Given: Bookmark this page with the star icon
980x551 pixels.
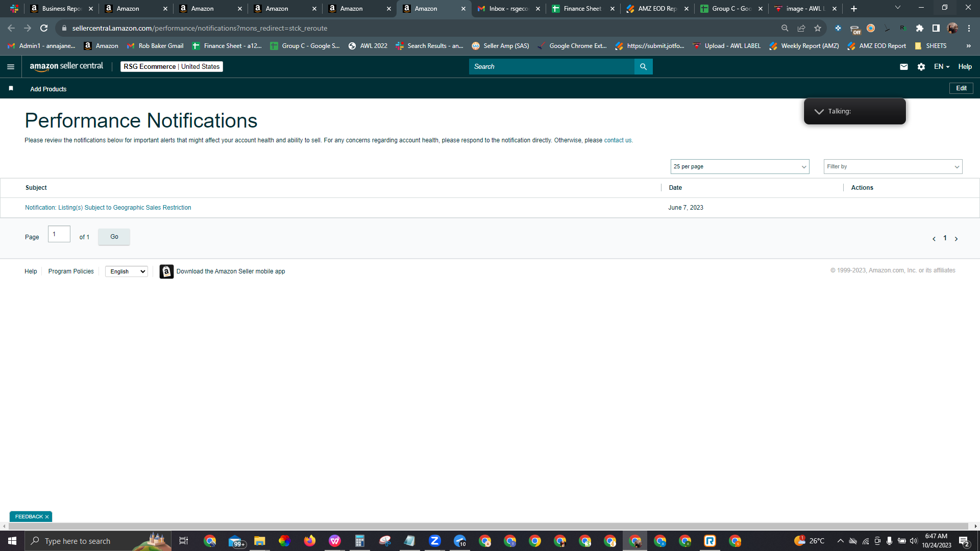Looking at the screenshot, I should [x=818, y=28].
